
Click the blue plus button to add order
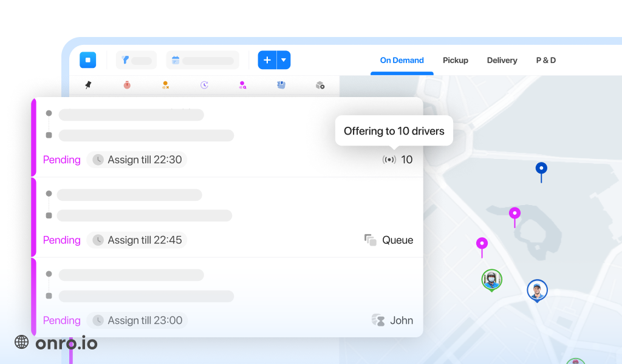[267, 60]
